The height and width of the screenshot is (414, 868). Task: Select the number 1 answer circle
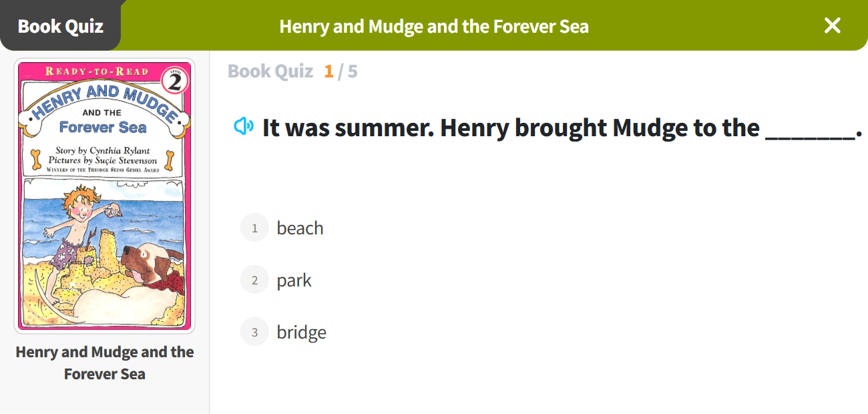pos(254,228)
